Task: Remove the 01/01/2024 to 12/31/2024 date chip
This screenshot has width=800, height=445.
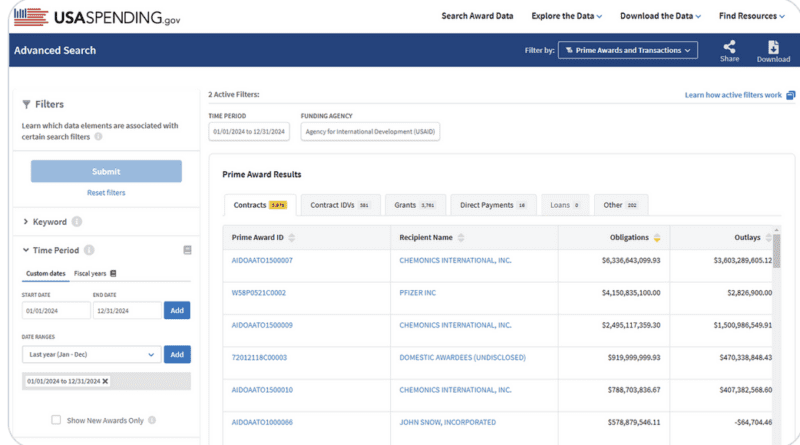Action: pos(105,381)
